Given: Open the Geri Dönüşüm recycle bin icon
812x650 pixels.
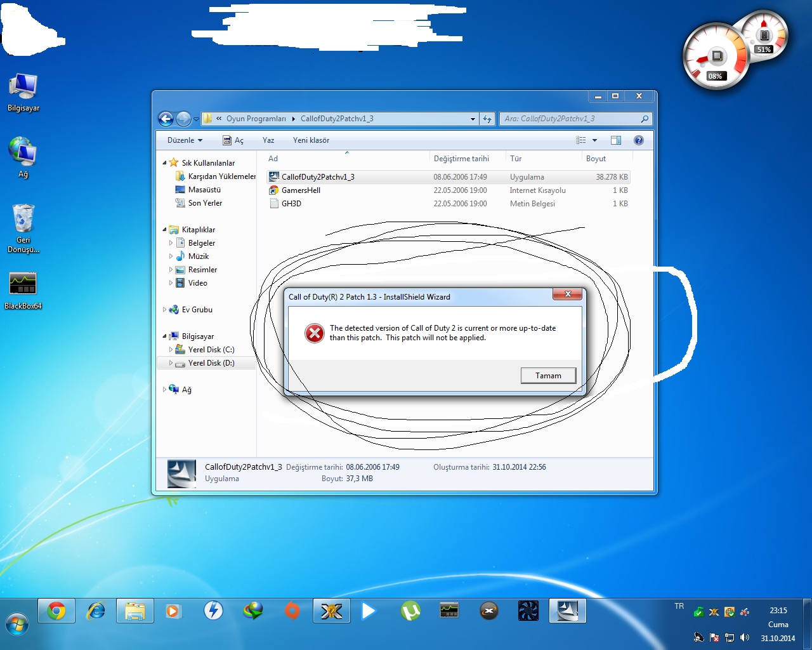Looking at the screenshot, I should [23, 229].
